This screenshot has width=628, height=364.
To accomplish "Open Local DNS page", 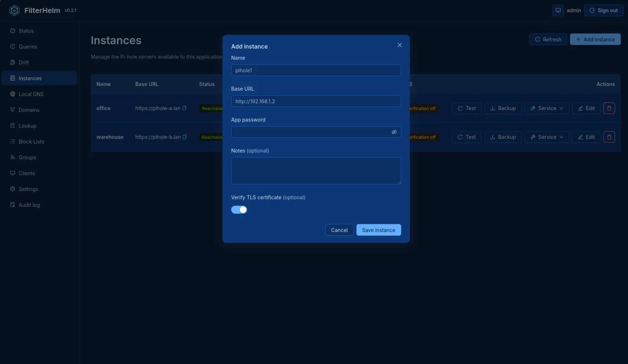I will pos(39,94).
